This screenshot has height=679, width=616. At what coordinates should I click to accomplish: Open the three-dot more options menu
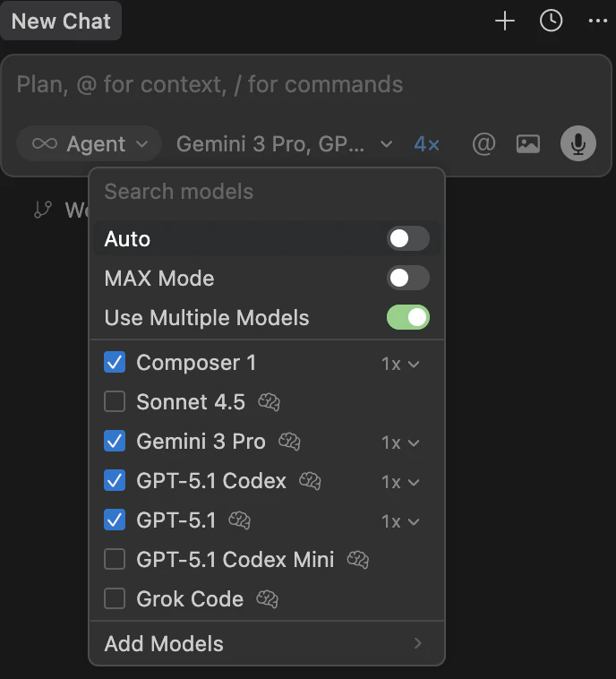point(597,21)
